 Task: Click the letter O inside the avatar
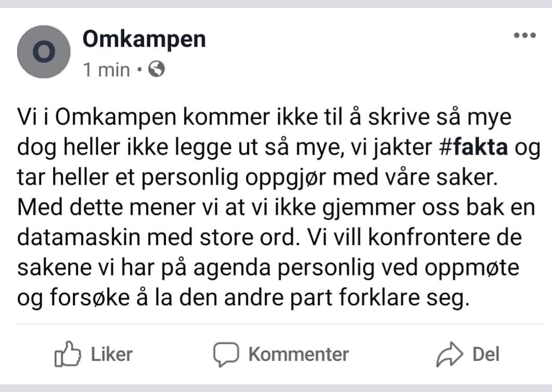[44, 52]
